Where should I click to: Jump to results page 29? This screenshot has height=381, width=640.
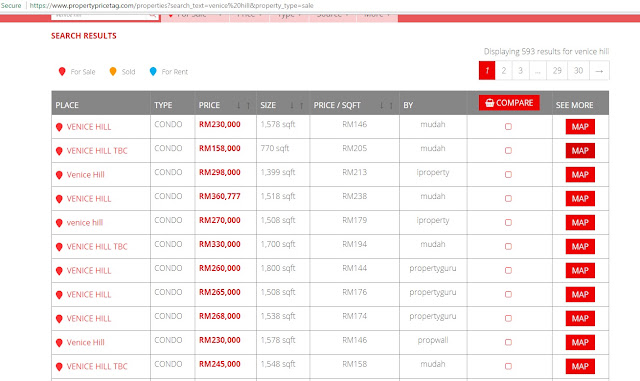click(x=557, y=71)
